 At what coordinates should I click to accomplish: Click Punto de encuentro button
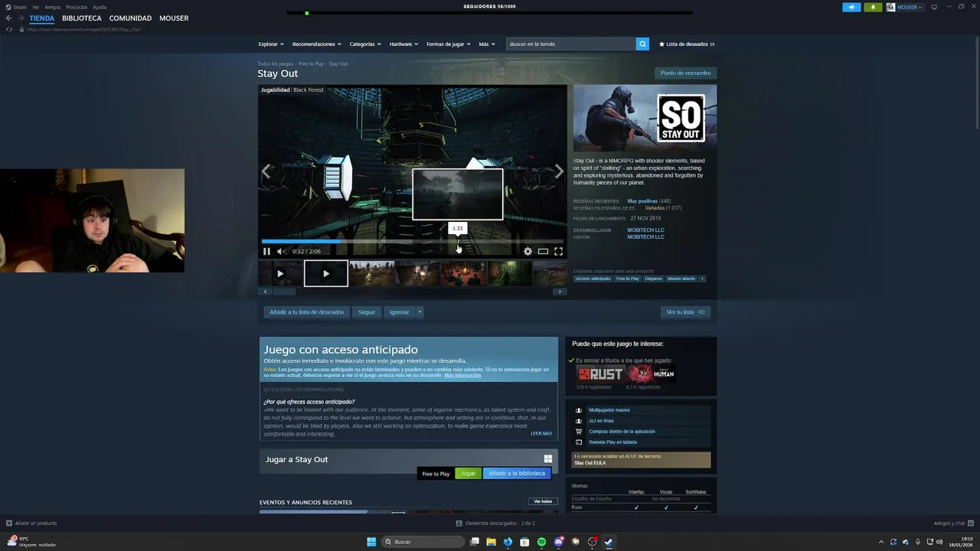tap(686, 73)
